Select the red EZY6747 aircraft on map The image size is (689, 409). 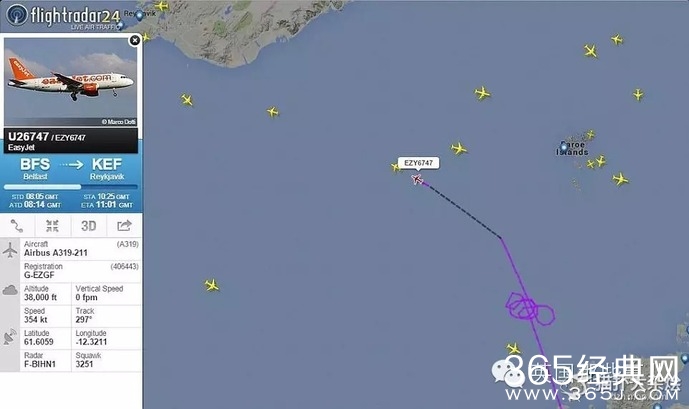pos(417,179)
